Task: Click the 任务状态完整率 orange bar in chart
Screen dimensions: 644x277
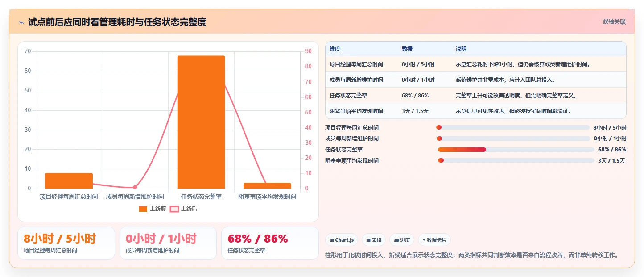Action: pyautogui.click(x=201, y=122)
